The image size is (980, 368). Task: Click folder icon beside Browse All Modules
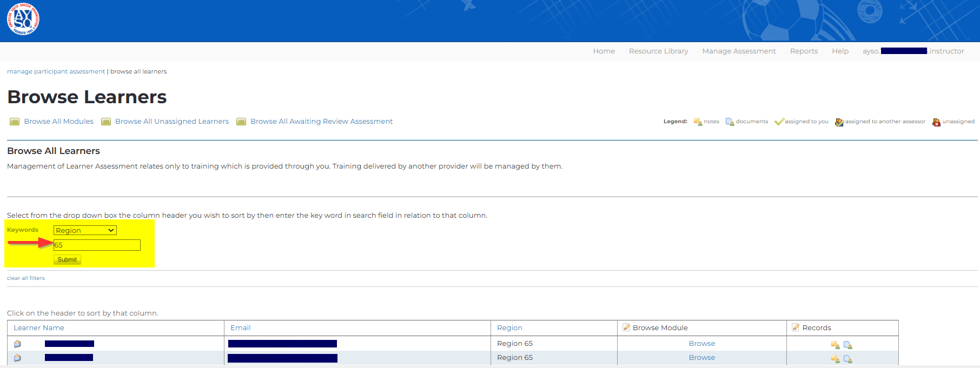15,122
